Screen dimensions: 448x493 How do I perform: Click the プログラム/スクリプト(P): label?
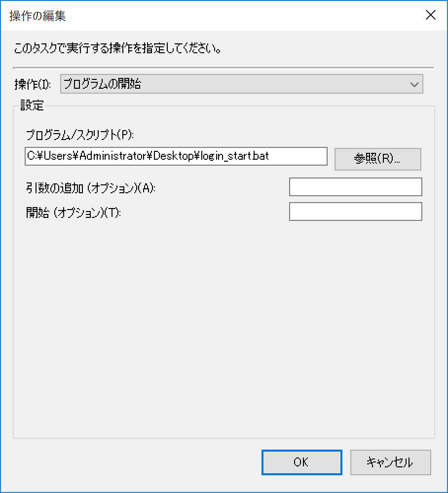point(80,135)
